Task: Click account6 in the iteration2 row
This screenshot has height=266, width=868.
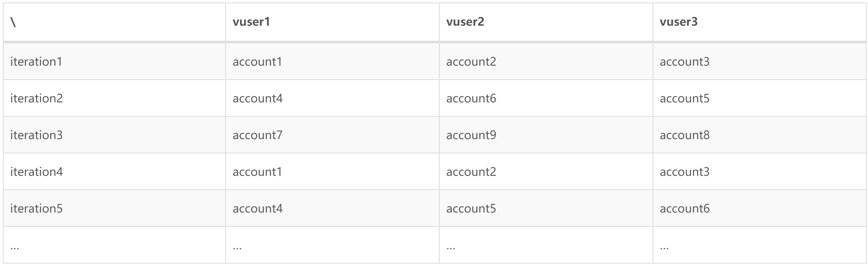Action: 471,98
